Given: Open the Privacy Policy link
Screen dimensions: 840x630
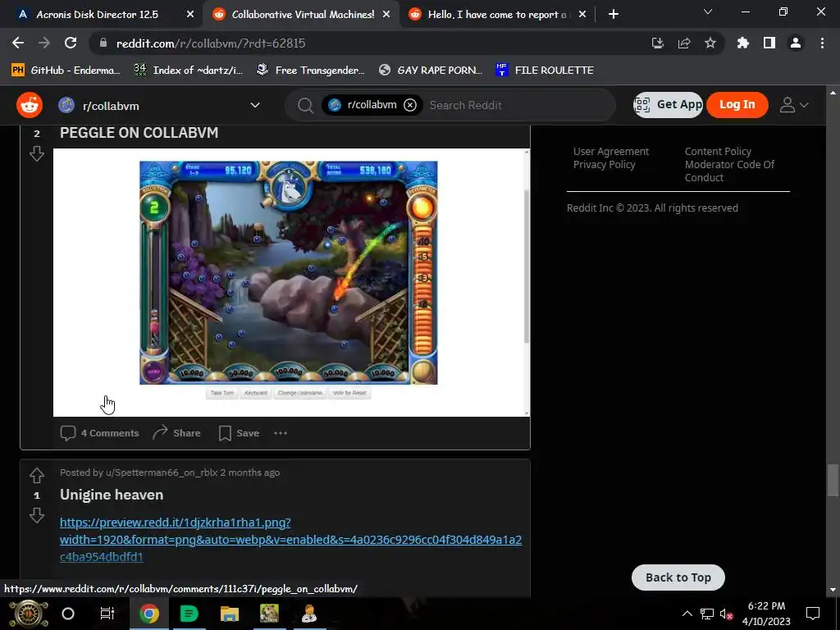Looking at the screenshot, I should (x=605, y=164).
